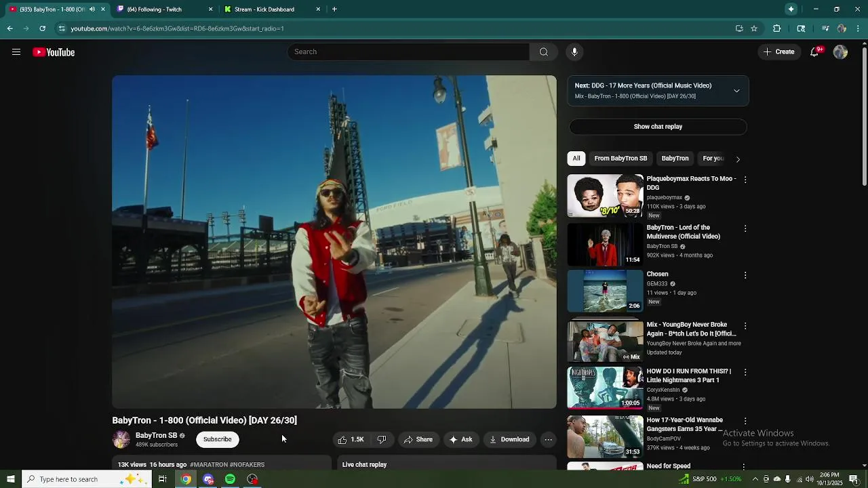The height and width of the screenshot is (488, 868).
Task: Click the Create button
Action: [x=778, y=52]
